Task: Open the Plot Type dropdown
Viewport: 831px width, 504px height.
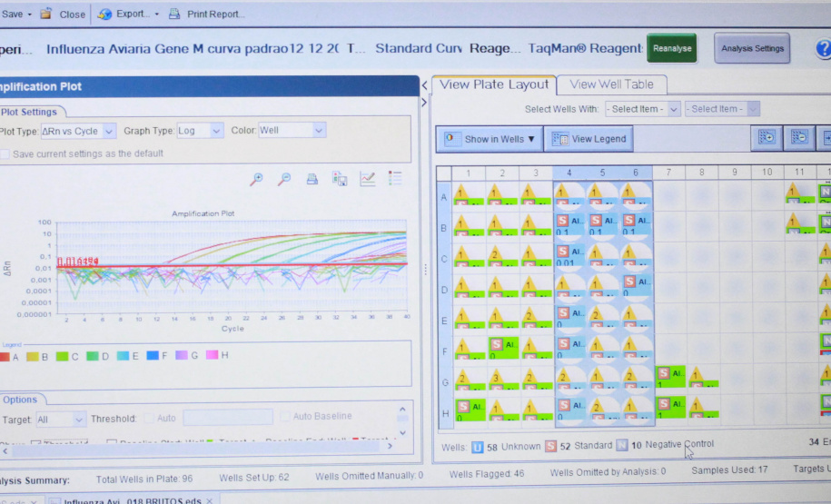Action: pos(79,131)
